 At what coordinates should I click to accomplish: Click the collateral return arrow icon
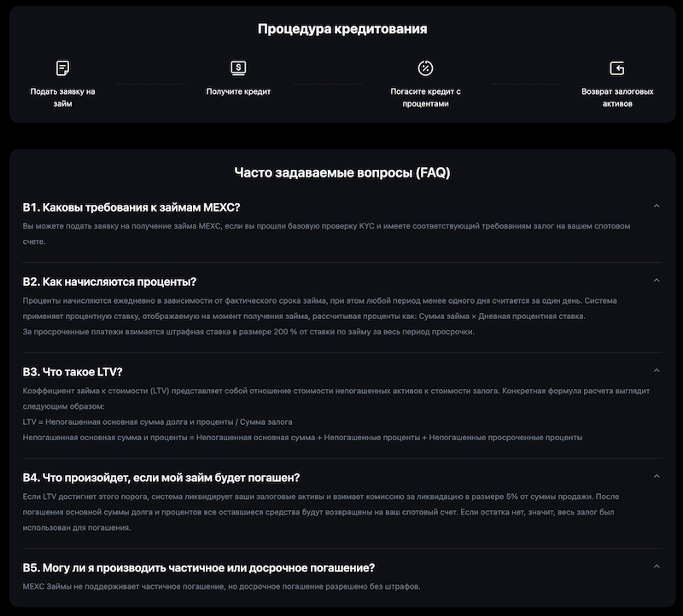pos(616,67)
